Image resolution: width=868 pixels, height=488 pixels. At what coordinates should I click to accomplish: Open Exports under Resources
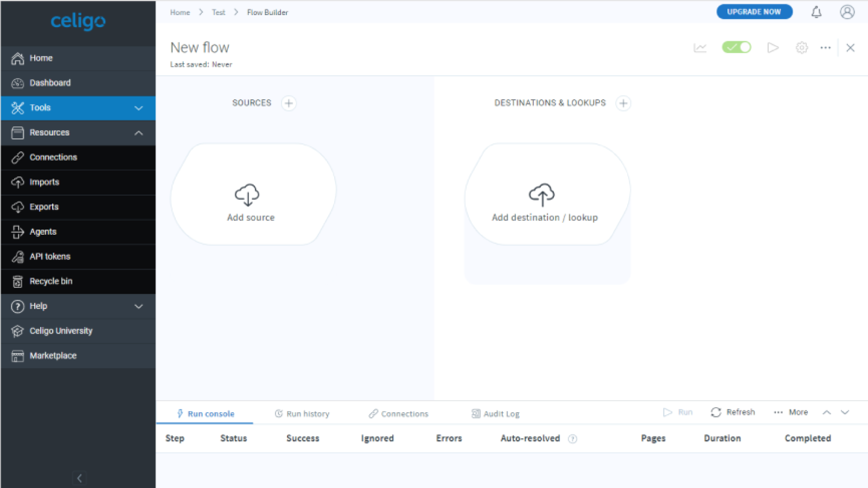coord(78,207)
